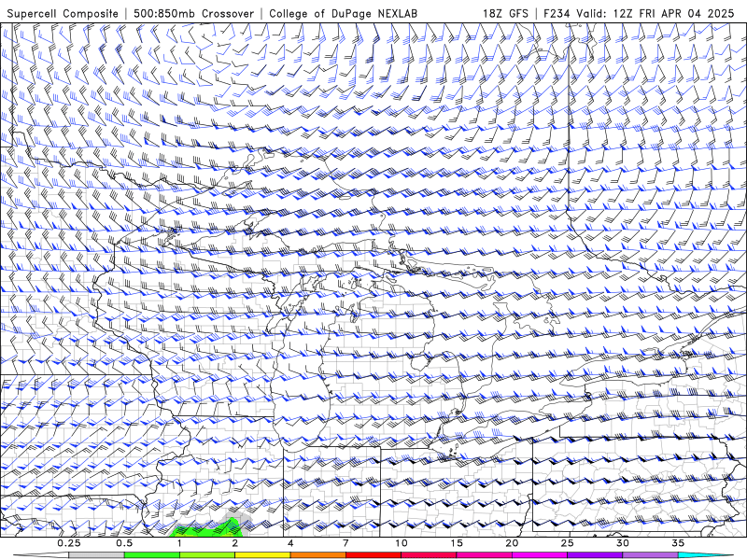Click the color scale value 4

290,543
